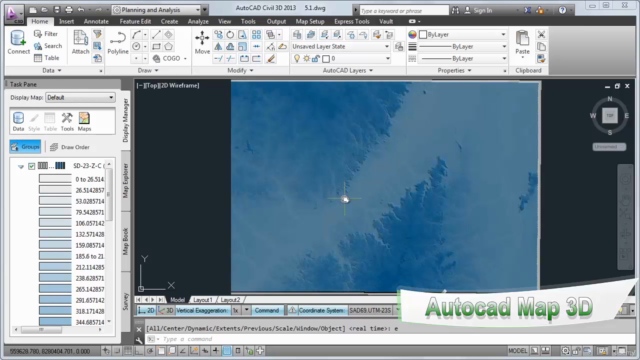Click the Arc draw tool icon

[x=136, y=35]
